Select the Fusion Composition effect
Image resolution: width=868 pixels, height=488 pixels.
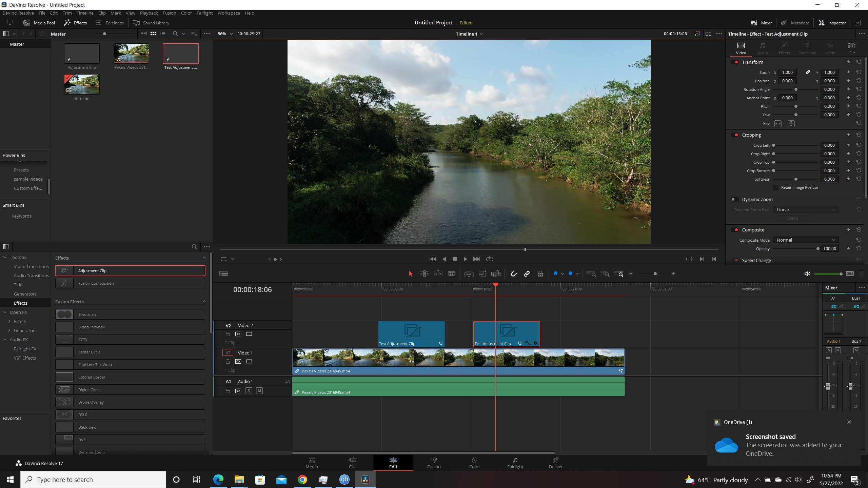coord(131,283)
